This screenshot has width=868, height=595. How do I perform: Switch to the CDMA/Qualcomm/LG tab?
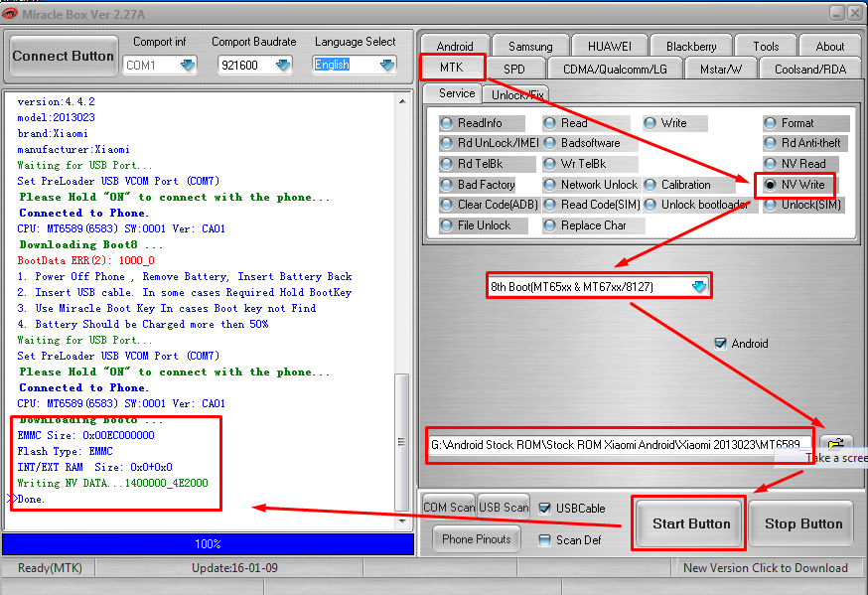(615, 70)
